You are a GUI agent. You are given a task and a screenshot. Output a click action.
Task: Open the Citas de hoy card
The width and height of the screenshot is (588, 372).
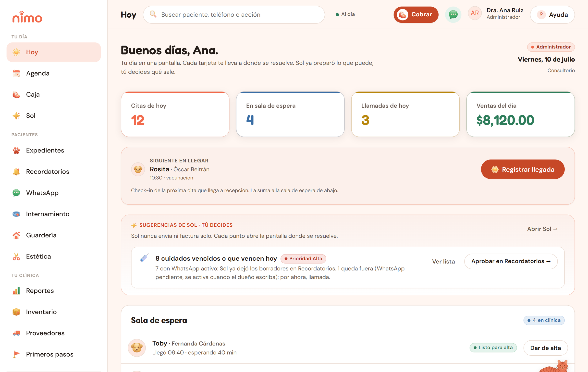(175, 114)
